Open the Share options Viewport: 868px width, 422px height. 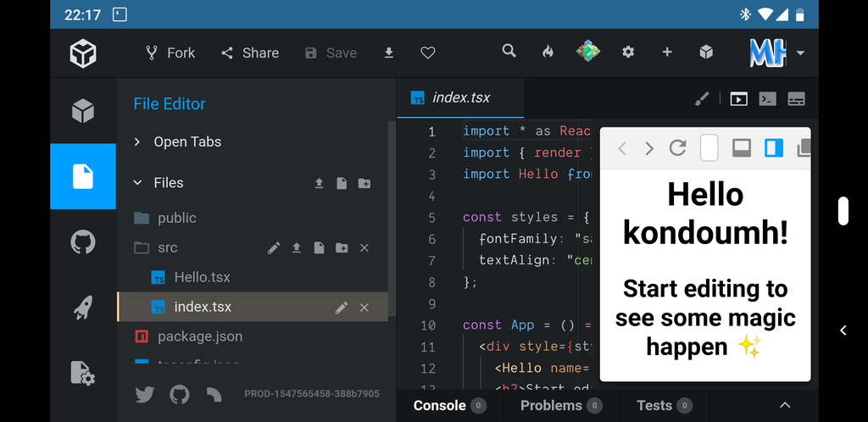click(250, 53)
